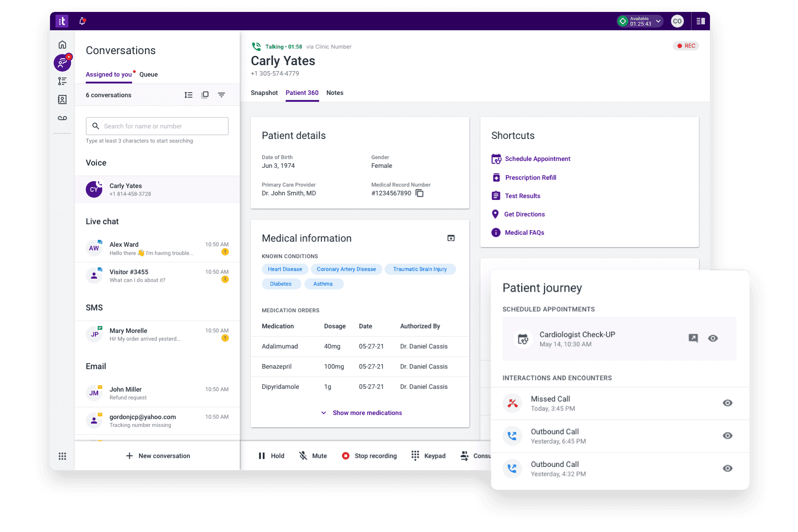The width and height of the screenshot is (798, 532).
Task: Open the voicemail icon in sidebar
Action: 62,118
